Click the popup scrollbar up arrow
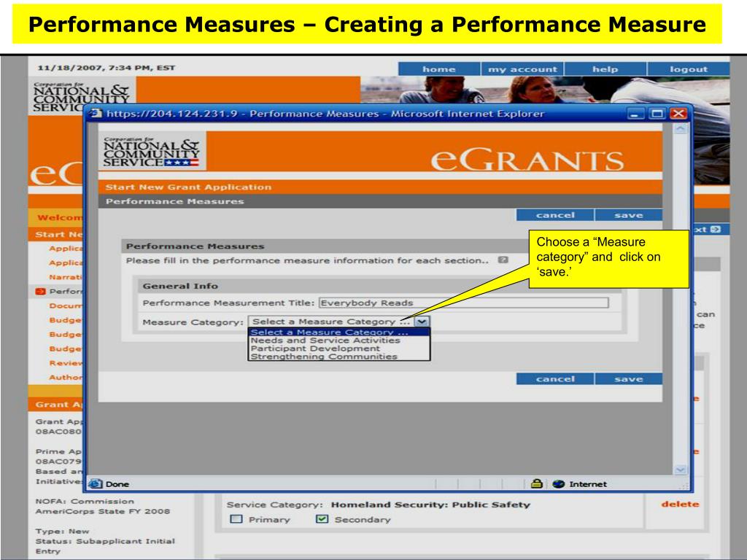Image resolution: width=747 pixels, height=560 pixels. click(x=681, y=128)
